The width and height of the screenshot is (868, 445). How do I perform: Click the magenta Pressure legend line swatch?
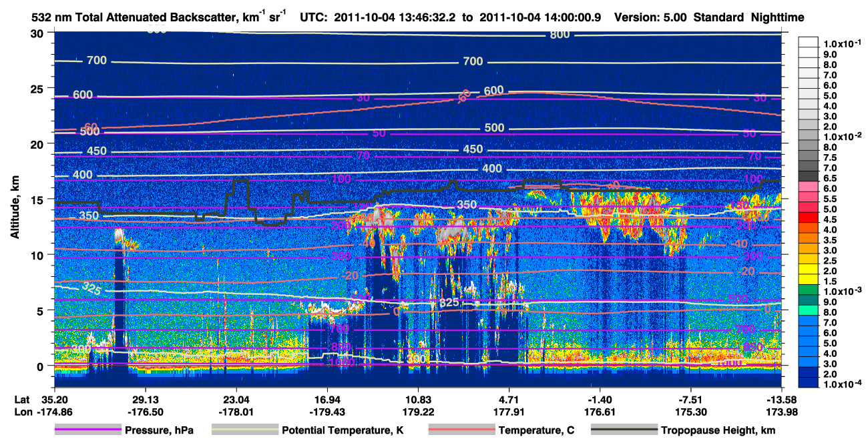coord(87,430)
